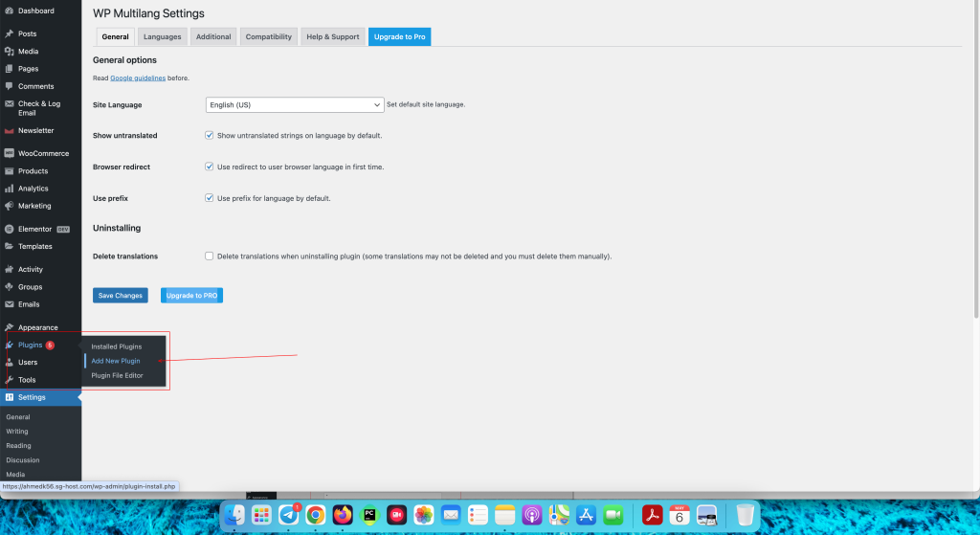The width and height of the screenshot is (980, 535).
Task: Open Plugin File Editor from the flyout
Action: click(x=118, y=375)
